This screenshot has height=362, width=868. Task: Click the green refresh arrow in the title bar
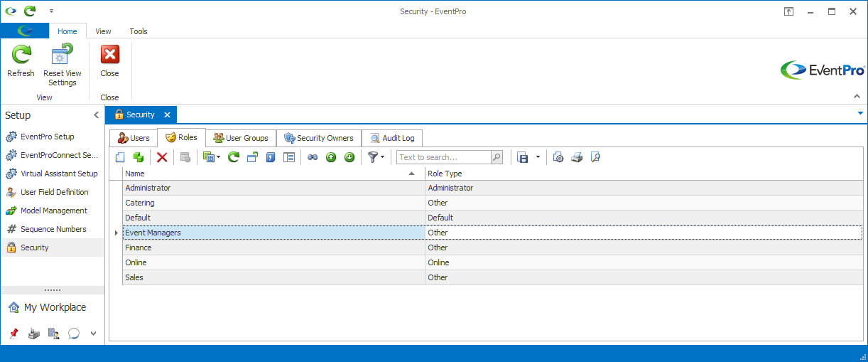30,11
